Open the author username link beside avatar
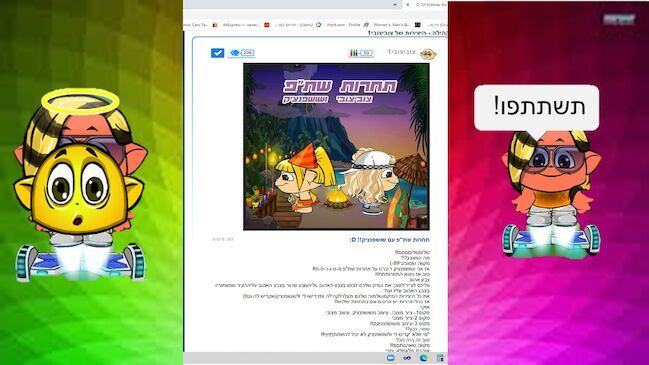The height and width of the screenshot is (365, 649). coord(401,52)
